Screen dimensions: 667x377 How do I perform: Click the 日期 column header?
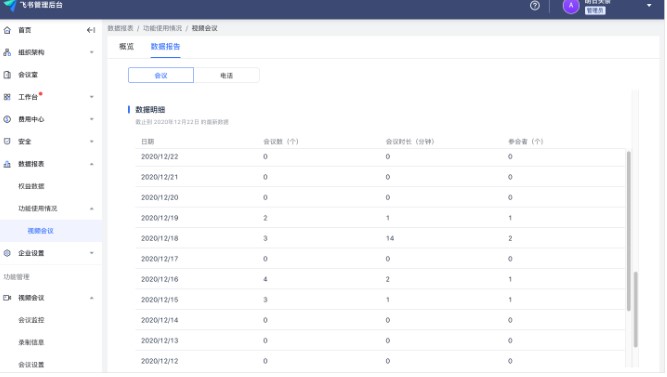148,142
